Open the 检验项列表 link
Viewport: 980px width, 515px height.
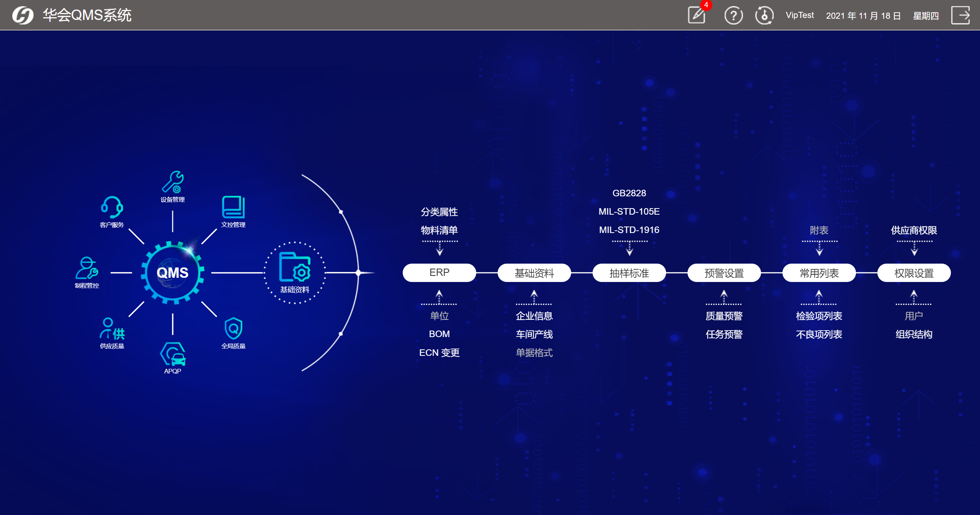(819, 316)
